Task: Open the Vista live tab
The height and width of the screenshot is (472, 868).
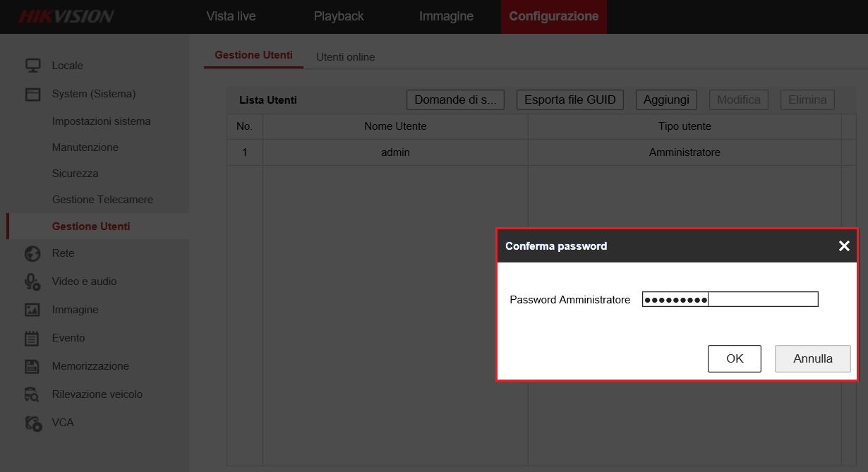Action: (x=231, y=16)
